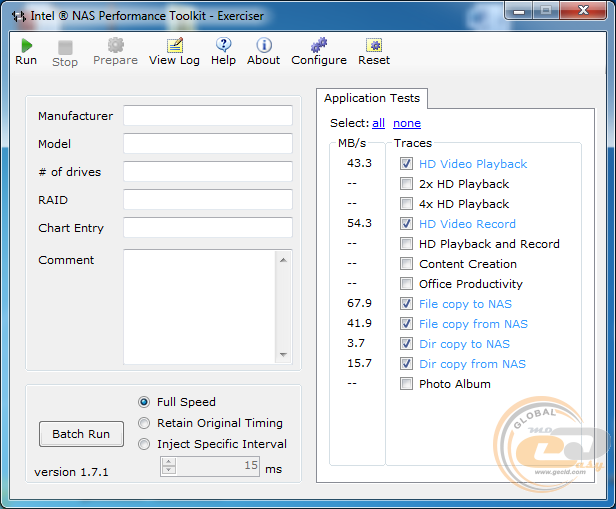Click the 41.9 MB/s result value
Viewport: 616px width, 509px height.
coord(359,323)
